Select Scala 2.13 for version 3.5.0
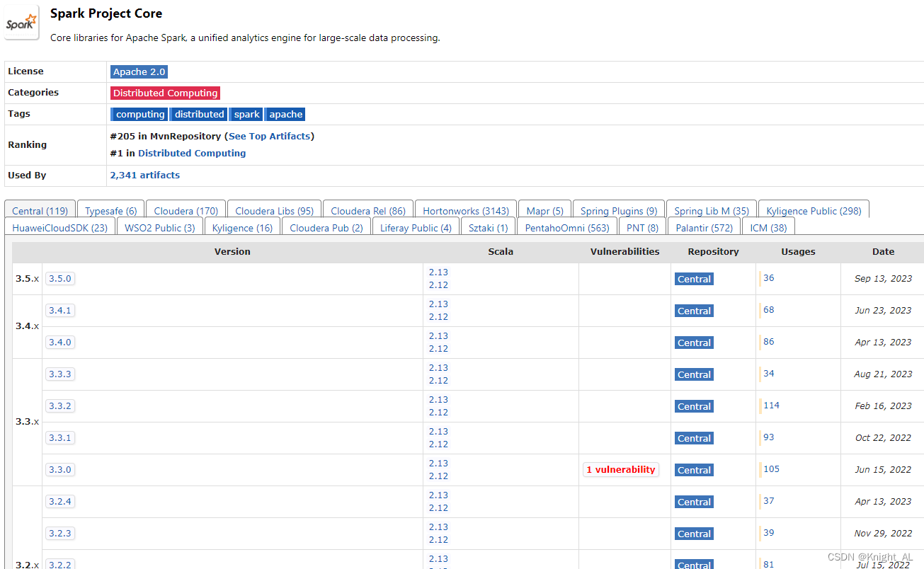This screenshot has width=924, height=569. 438,272
